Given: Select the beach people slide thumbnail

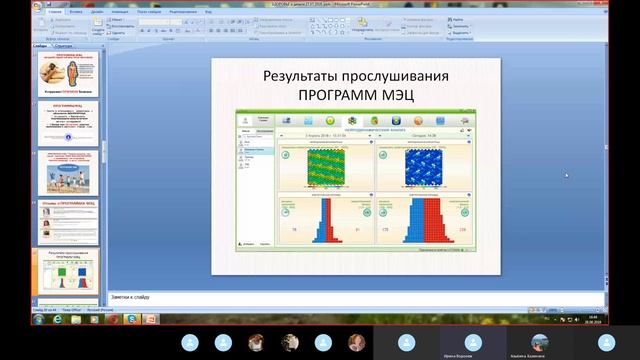Looking at the screenshot, I should click(68, 173).
